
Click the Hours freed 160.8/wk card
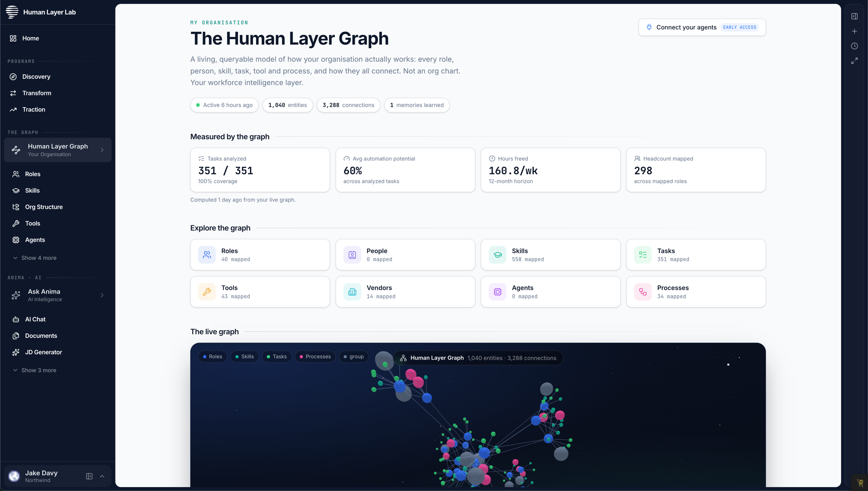551,170
